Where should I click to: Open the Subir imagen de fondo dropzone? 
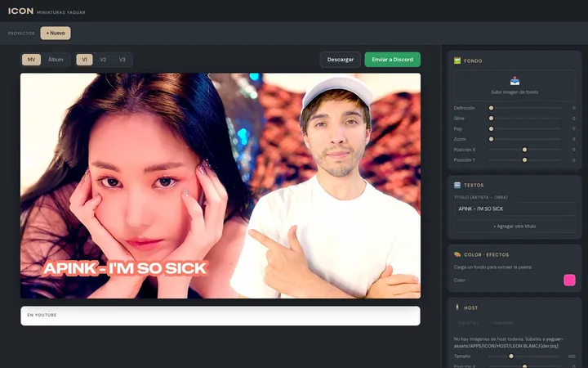click(514, 86)
